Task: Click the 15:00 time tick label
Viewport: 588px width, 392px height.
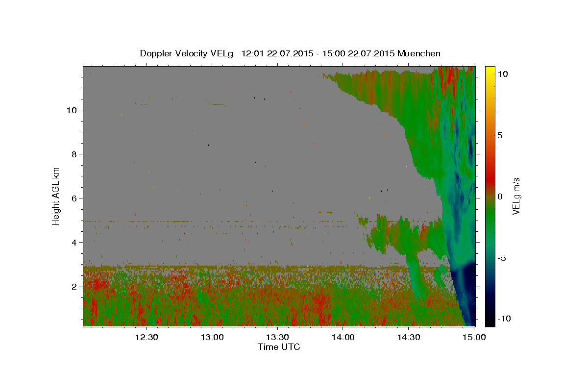Action: tap(474, 337)
